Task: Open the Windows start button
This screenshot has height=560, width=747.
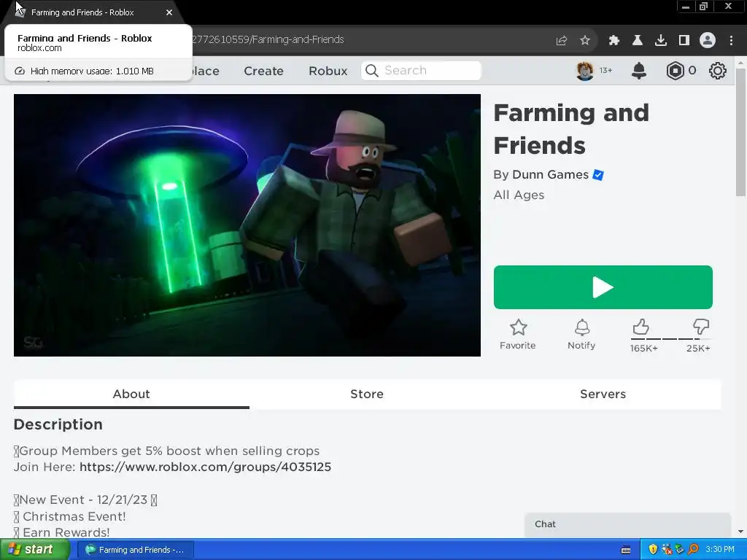Action: (34, 550)
